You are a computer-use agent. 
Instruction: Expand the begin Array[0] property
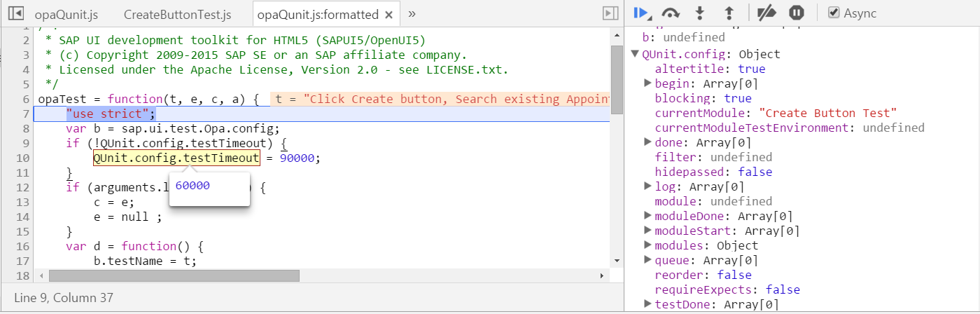click(x=647, y=83)
